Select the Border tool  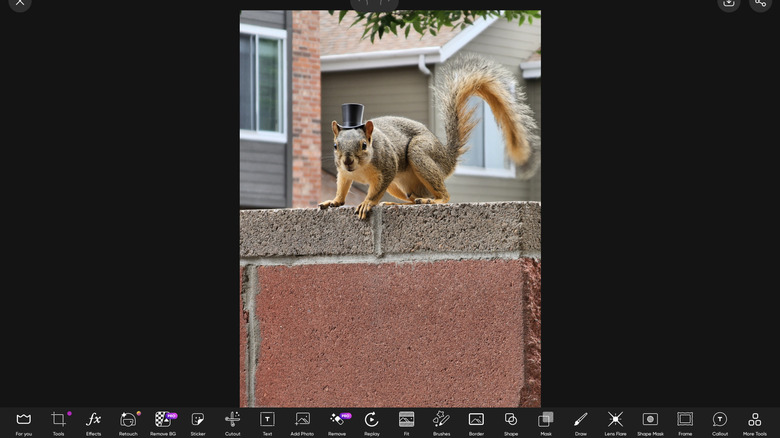pos(476,423)
